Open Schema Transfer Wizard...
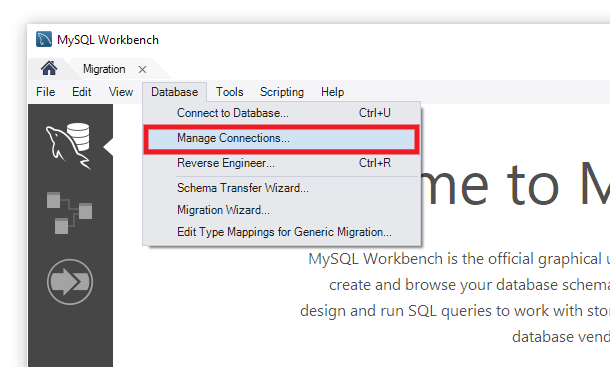The width and height of the screenshot is (610, 367). click(282, 188)
